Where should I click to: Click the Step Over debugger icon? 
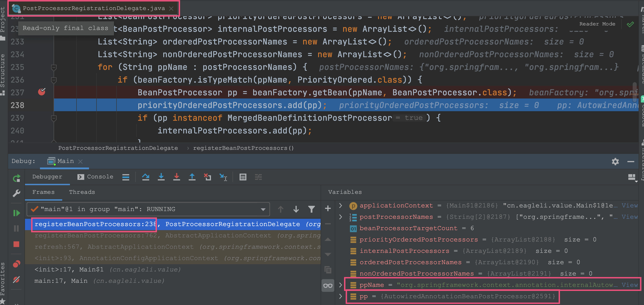[146, 177]
